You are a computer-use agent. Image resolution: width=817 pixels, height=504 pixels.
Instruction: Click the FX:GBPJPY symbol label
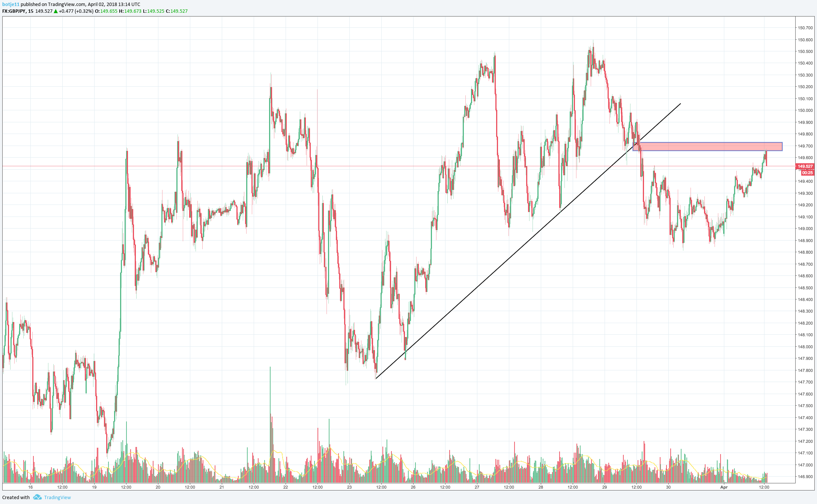coord(14,11)
